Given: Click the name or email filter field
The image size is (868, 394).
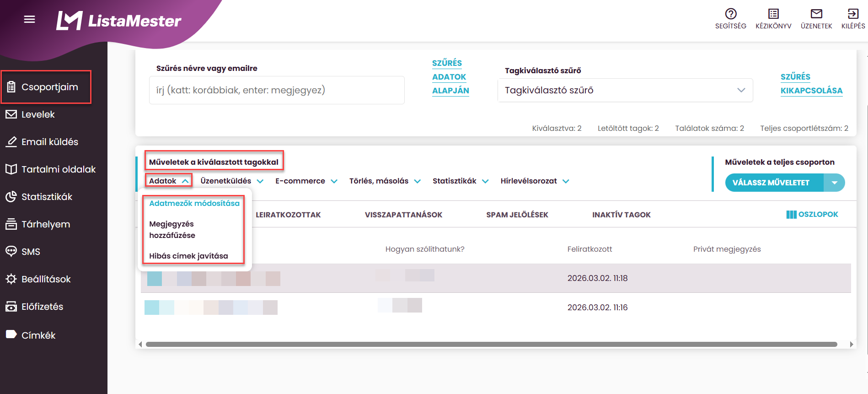Looking at the screenshot, I should coord(277,90).
